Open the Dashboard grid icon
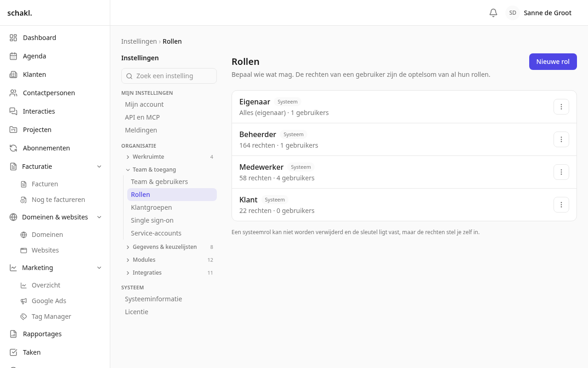Image resolution: width=588 pixels, height=368 pixels. pos(13,38)
